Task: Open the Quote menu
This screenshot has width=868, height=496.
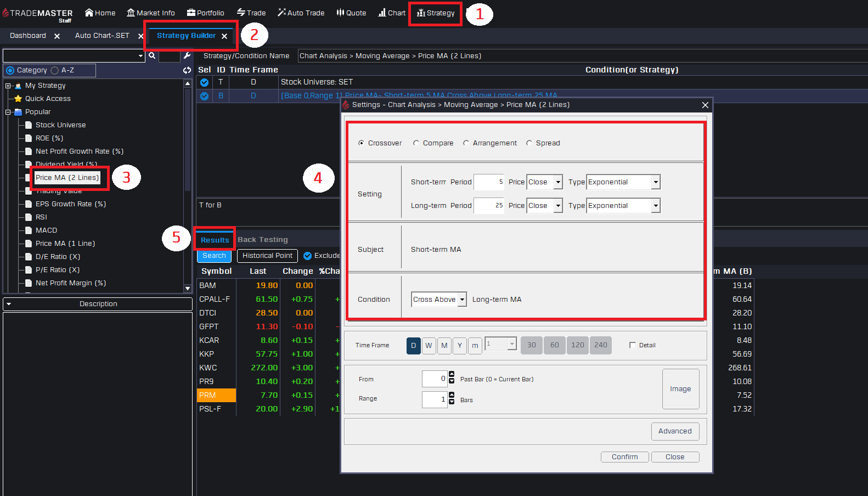Action: [351, 13]
